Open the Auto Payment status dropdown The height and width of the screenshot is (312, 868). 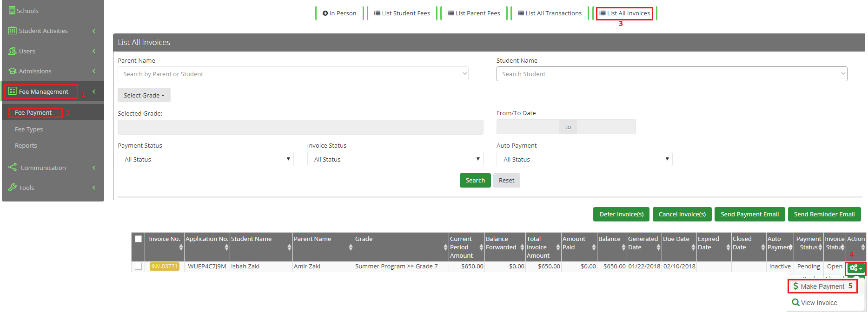[x=584, y=159]
